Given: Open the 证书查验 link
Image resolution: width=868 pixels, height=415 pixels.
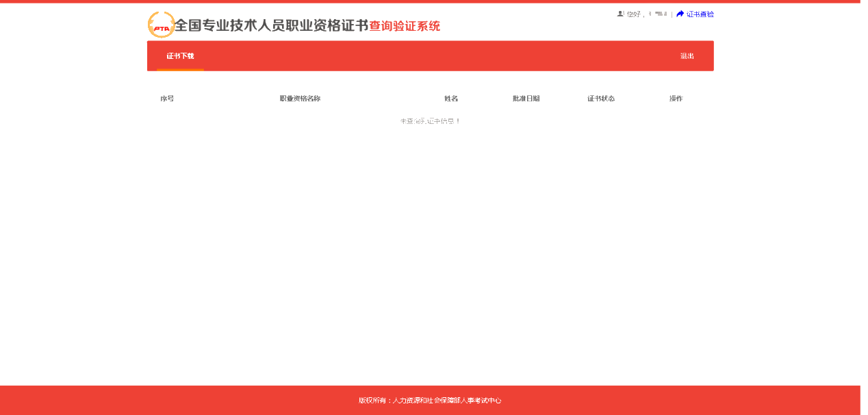Looking at the screenshot, I should pos(700,14).
